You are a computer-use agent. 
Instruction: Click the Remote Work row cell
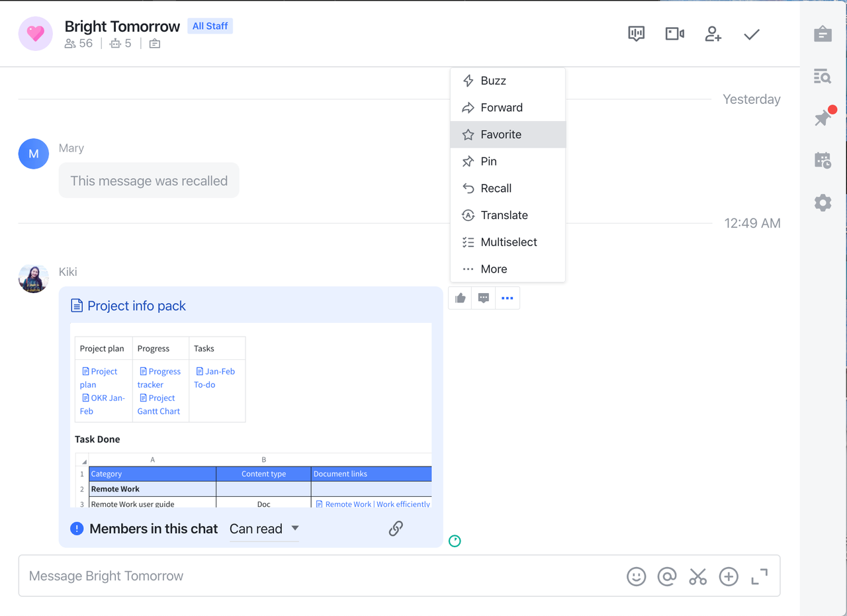152,489
